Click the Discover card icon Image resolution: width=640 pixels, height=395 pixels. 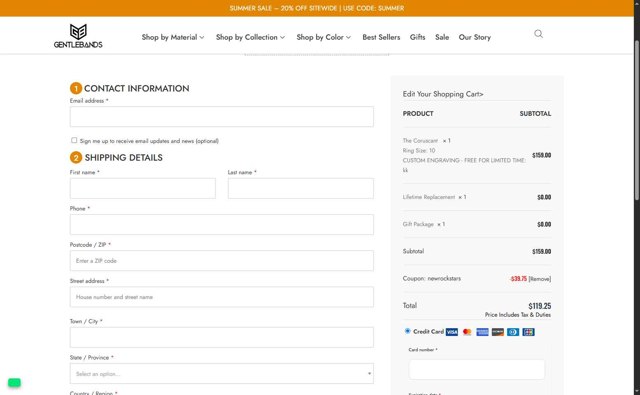(498, 332)
